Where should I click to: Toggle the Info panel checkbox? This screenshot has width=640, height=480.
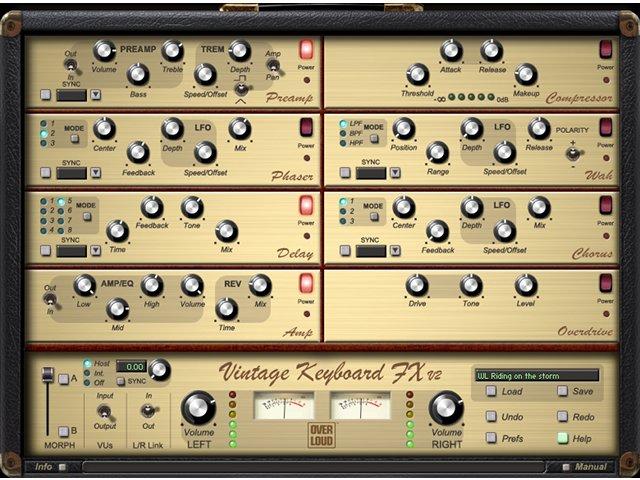pyautogui.click(x=62, y=467)
